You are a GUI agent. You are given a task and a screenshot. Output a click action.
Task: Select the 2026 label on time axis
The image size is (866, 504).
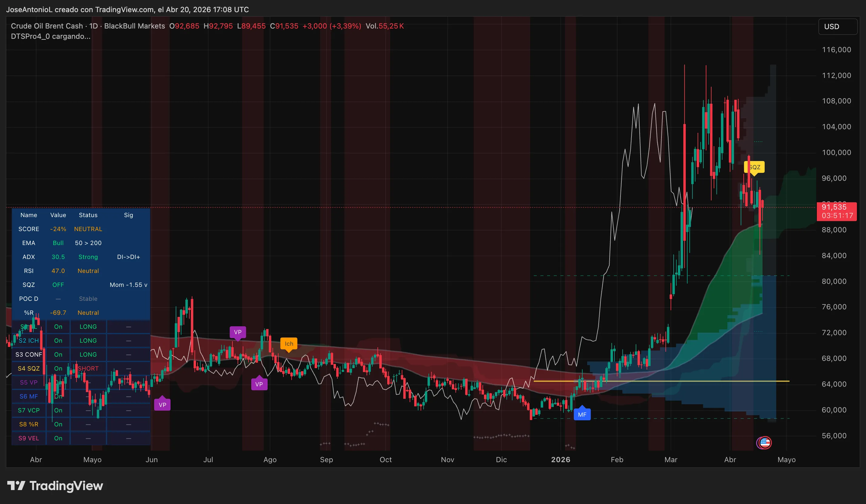(560, 460)
